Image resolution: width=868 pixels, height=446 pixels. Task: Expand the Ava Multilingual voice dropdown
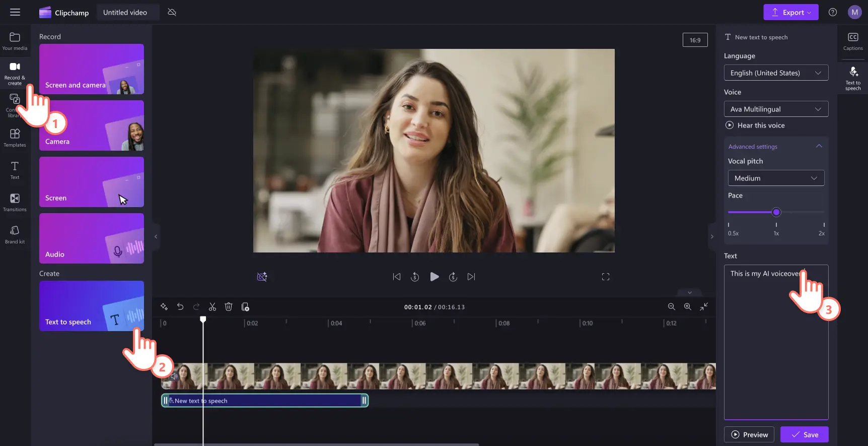(776, 109)
